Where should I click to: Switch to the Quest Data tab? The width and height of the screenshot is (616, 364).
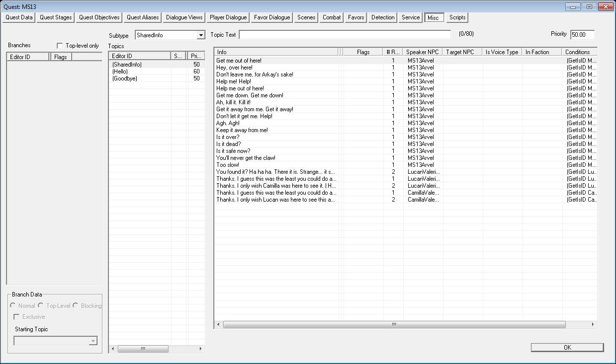click(x=19, y=17)
